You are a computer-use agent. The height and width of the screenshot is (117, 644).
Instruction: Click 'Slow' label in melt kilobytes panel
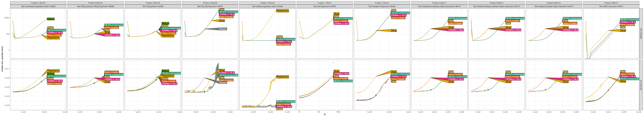point(336,14)
